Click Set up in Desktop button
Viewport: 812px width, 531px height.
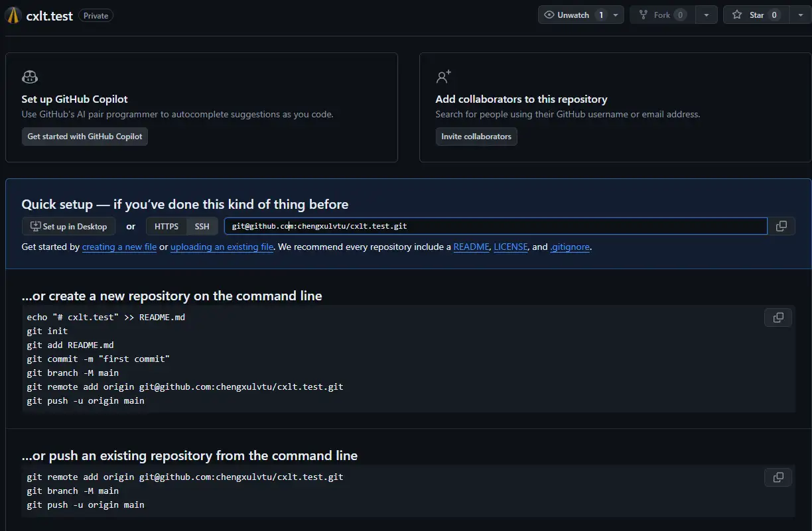pos(69,226)
